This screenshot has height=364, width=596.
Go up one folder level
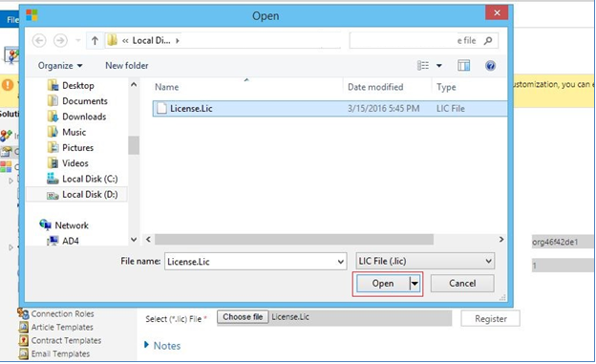tap(95, 40)
